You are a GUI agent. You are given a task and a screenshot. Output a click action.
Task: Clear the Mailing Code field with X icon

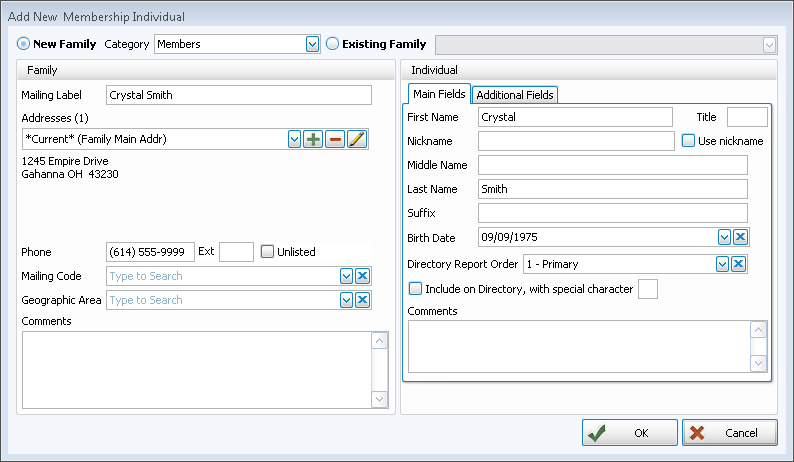tap(362, 276)
